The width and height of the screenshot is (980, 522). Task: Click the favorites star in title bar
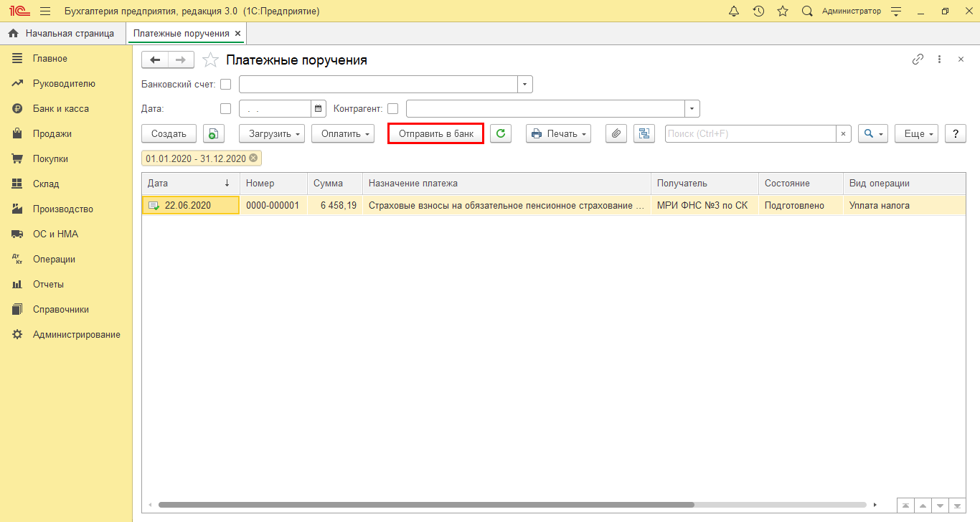click(x=783, y=11)
